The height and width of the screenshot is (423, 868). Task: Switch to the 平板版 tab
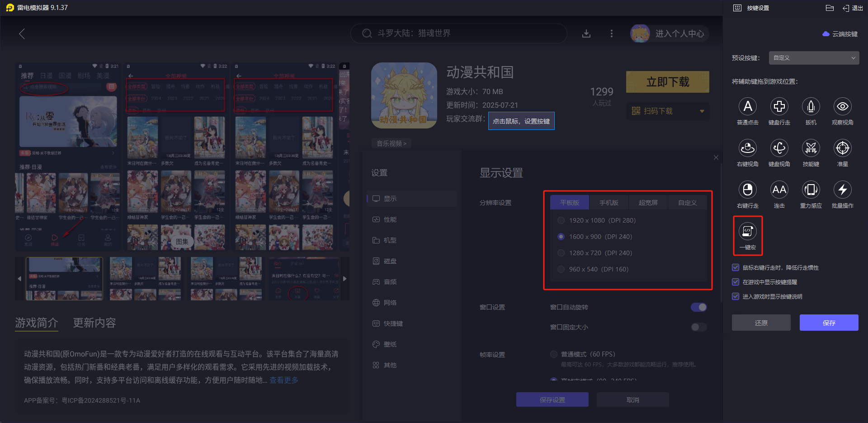pos(570,203)
